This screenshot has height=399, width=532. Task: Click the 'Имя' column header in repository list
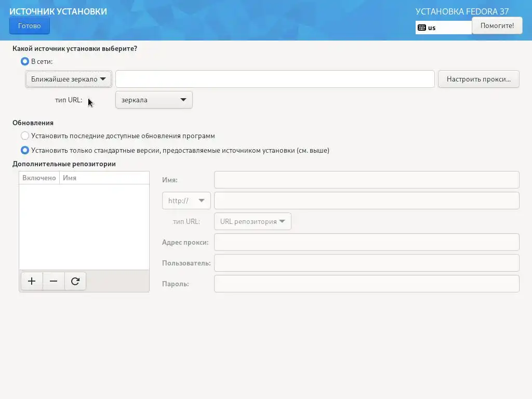coord(104,178)
